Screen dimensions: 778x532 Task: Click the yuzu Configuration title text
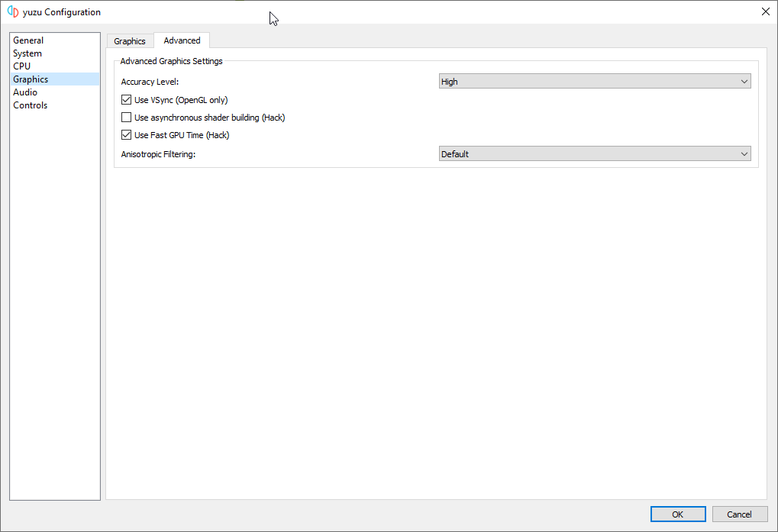(x=62, y=12)
